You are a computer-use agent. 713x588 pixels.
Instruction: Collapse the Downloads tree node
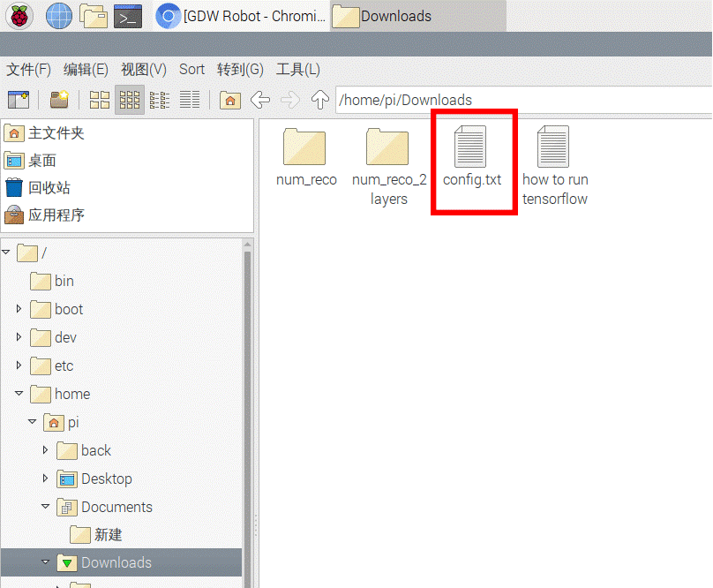point(46,562)
